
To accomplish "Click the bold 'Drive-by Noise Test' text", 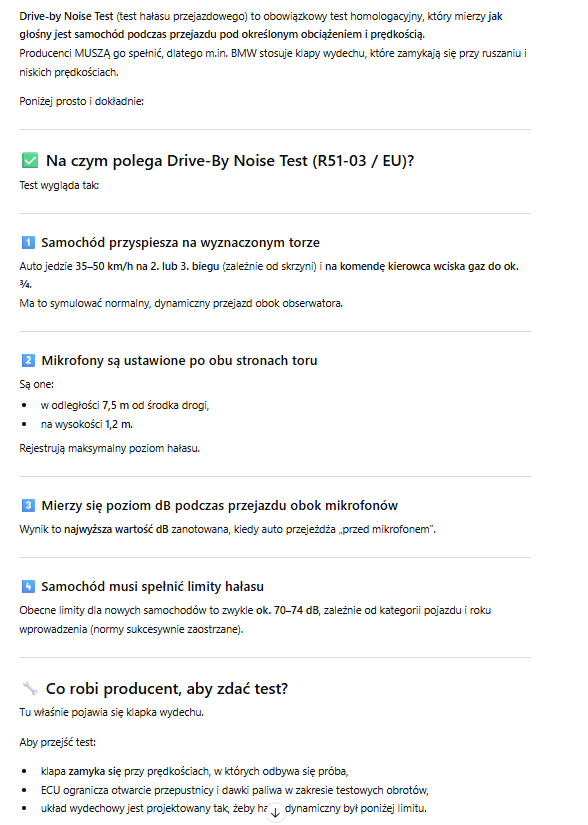I will pos(66,16).
